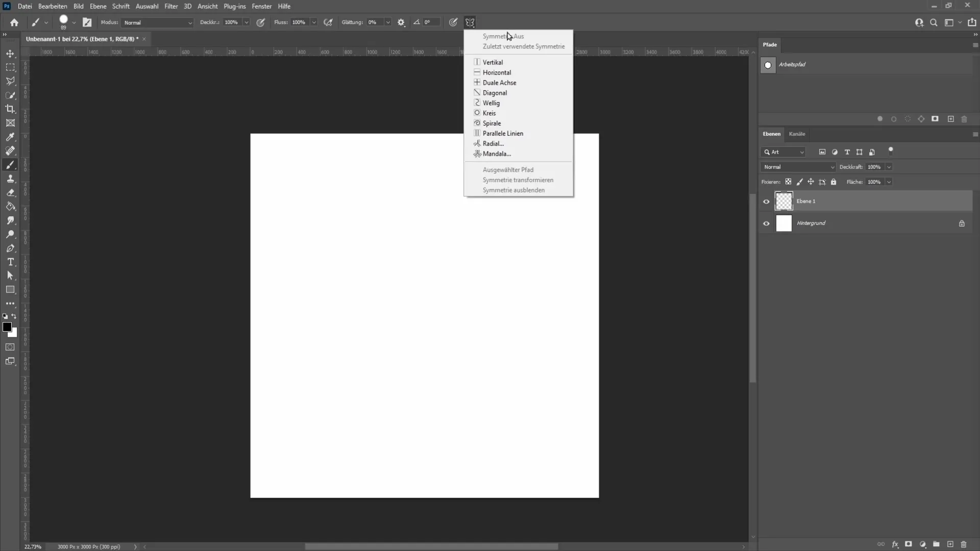Viewport: 980px width, 551px height.
Task: Select the Move tool
Action: point(10,54)
